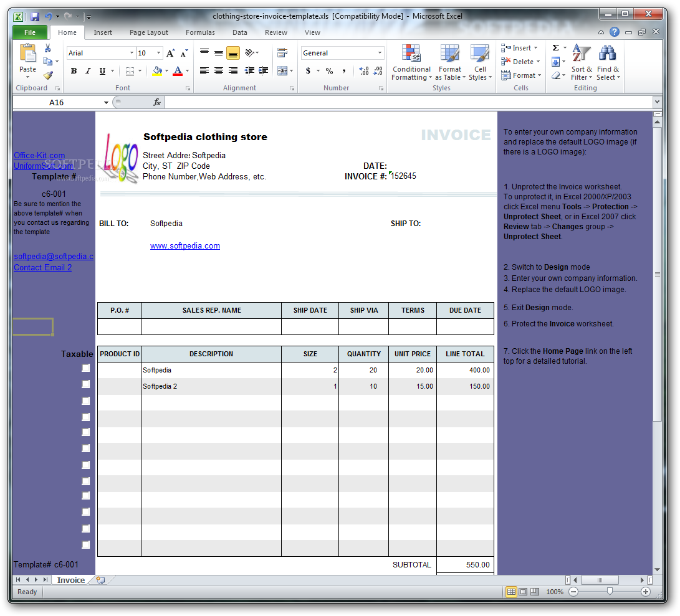The width and height of the screenshot is (680, 616).
Task: Align text right
Action: (x=233, y=70)
